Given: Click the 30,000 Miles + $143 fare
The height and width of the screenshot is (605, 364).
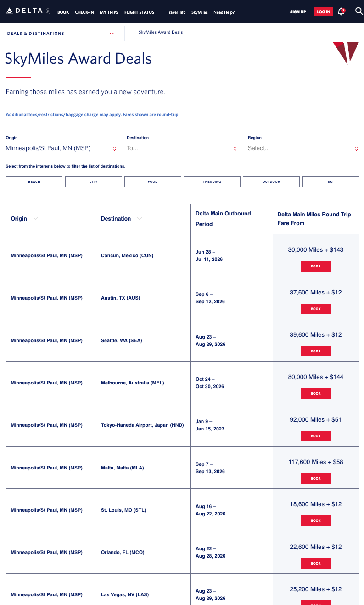Looking at the screenshot, I should (316, 250).
